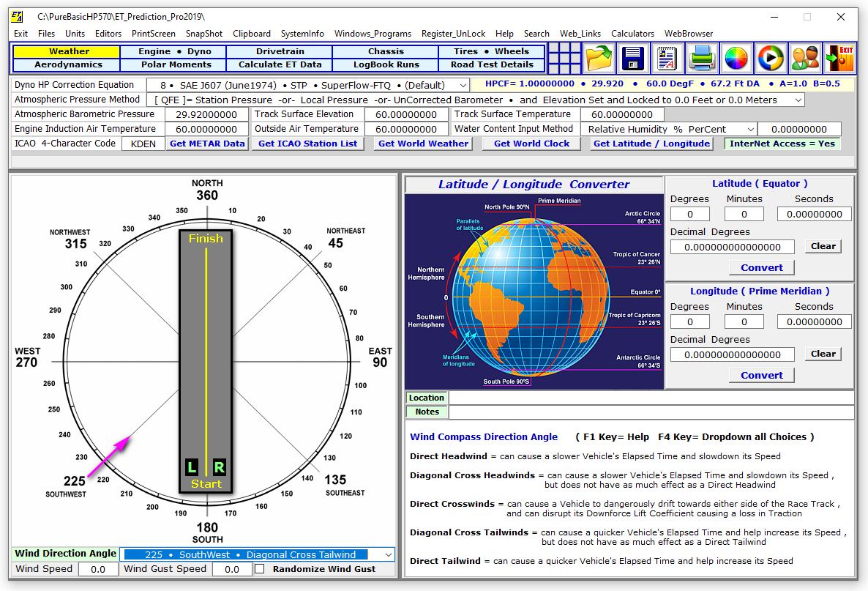The image size is (868, 591).
Task: Switch to the Tires Wheels tab
Action: click(492, 51)
